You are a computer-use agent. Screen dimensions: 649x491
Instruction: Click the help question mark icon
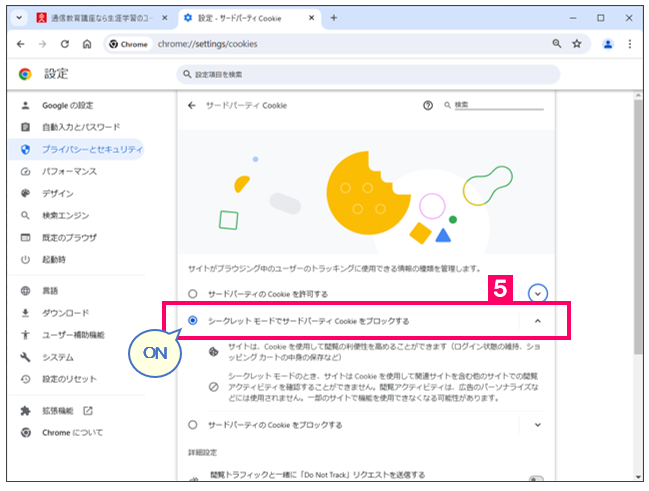428,105
